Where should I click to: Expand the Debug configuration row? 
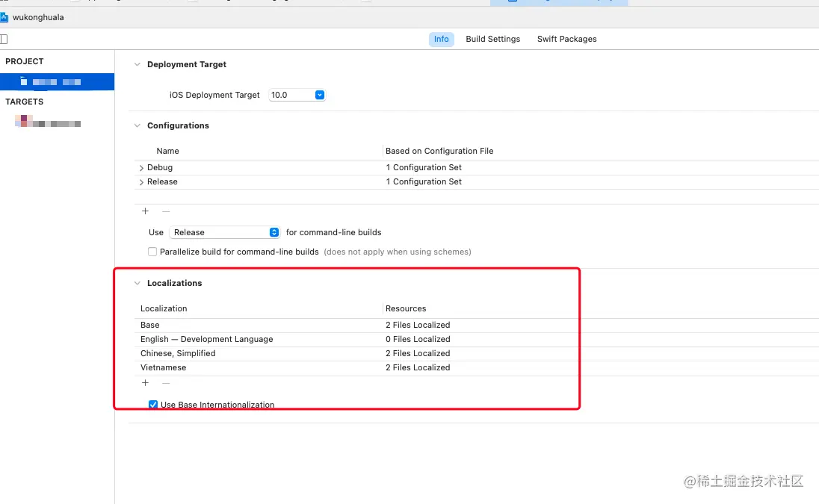(x=141, y=168)
